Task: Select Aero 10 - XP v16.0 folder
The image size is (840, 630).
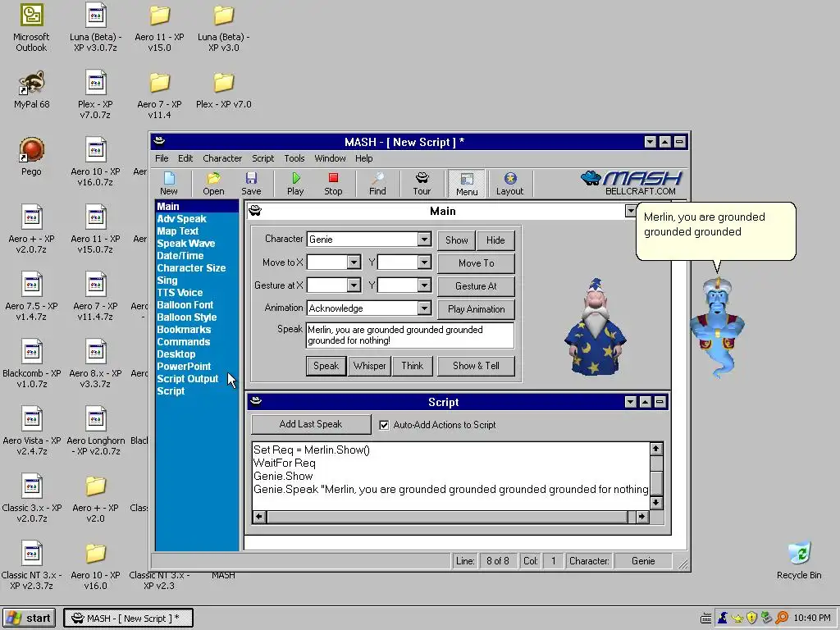Action: coord(95,566)
